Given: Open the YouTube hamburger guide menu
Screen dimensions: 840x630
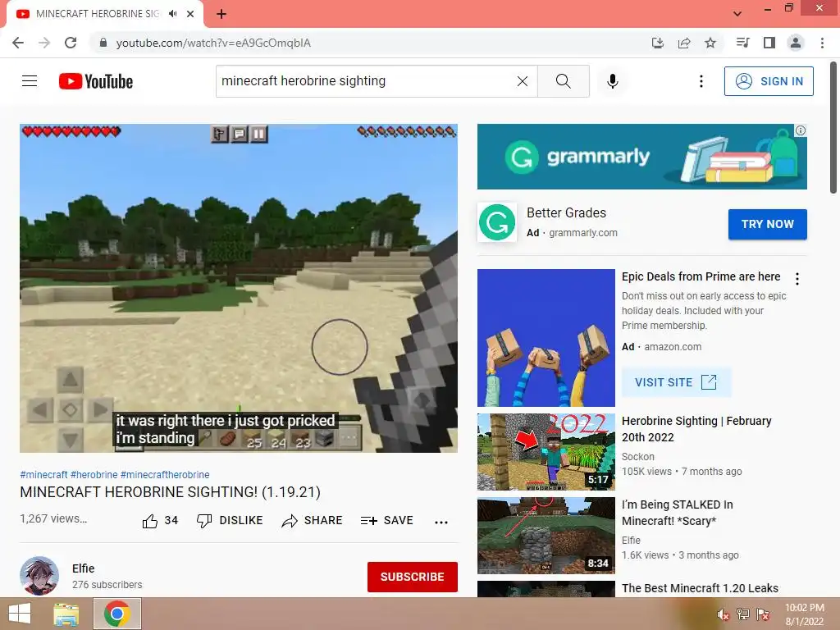Looking at the screenshot, I should coord(30,81).
